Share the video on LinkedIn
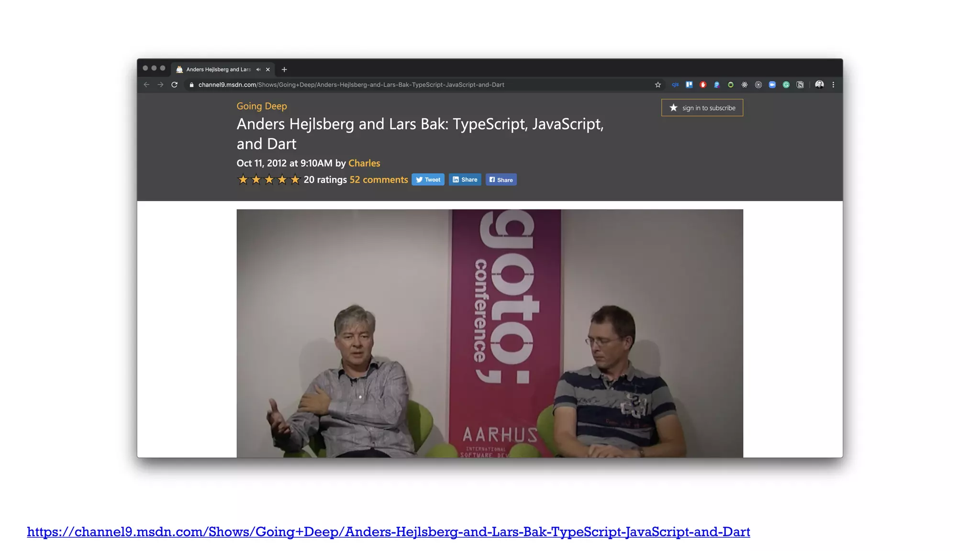 tap(465, 180)
